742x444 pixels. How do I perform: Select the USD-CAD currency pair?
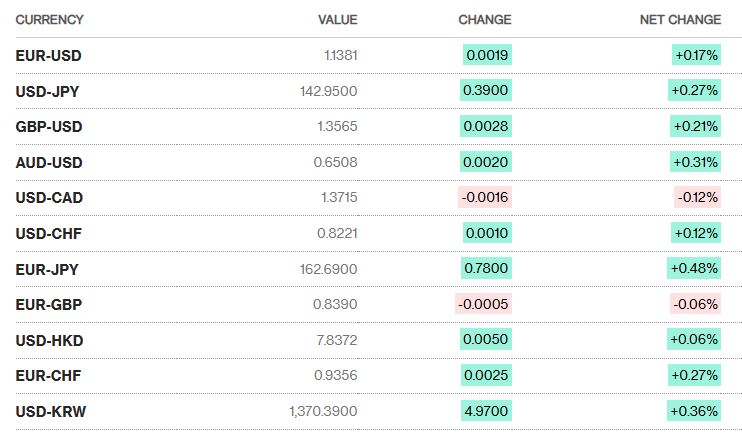point(50,198)
